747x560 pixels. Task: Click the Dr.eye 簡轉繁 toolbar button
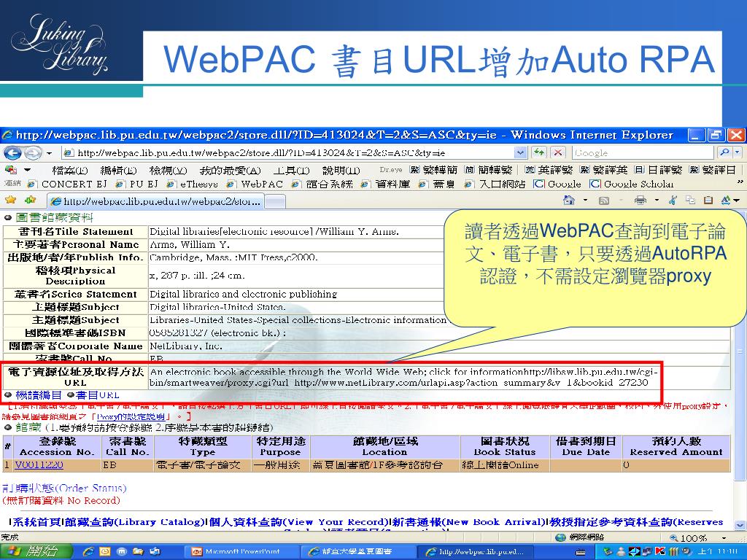(488, 170)
